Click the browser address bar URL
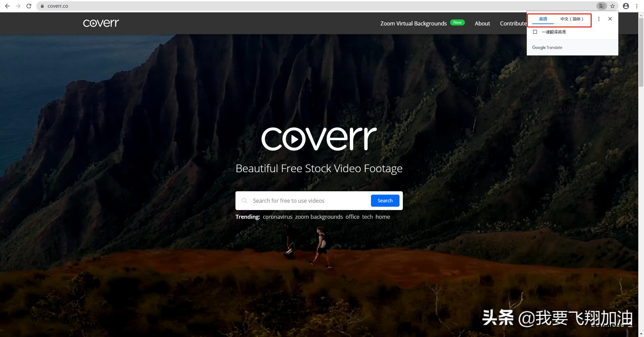The width and height of the screenshot is (644, 337). (58, 6)
